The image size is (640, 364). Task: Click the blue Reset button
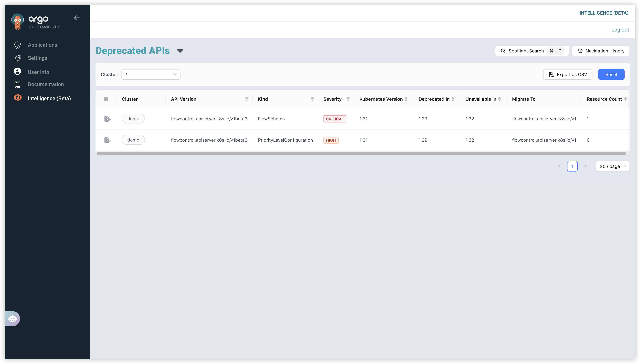coord(611,74)
